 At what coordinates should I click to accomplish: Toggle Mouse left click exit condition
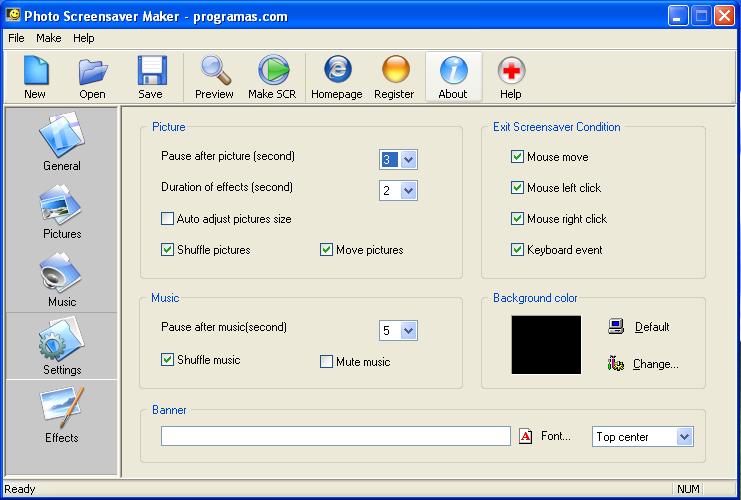click(517, 188)
